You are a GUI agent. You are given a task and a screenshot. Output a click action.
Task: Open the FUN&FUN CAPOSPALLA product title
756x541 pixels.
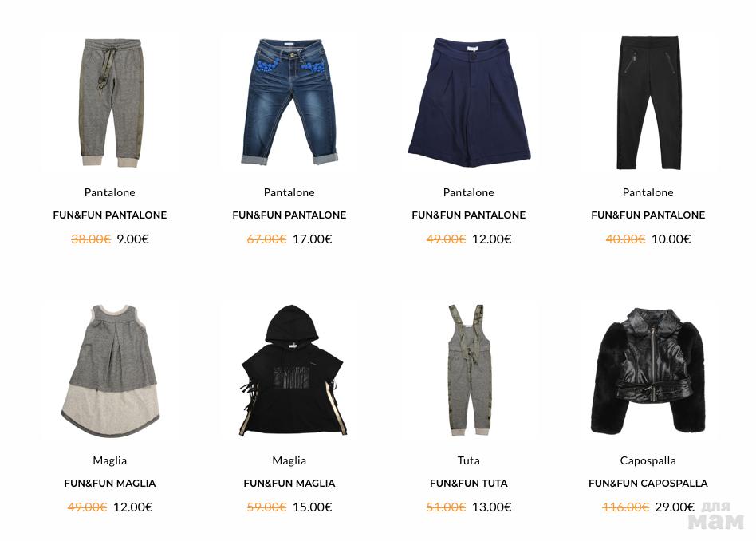[648, 483]
